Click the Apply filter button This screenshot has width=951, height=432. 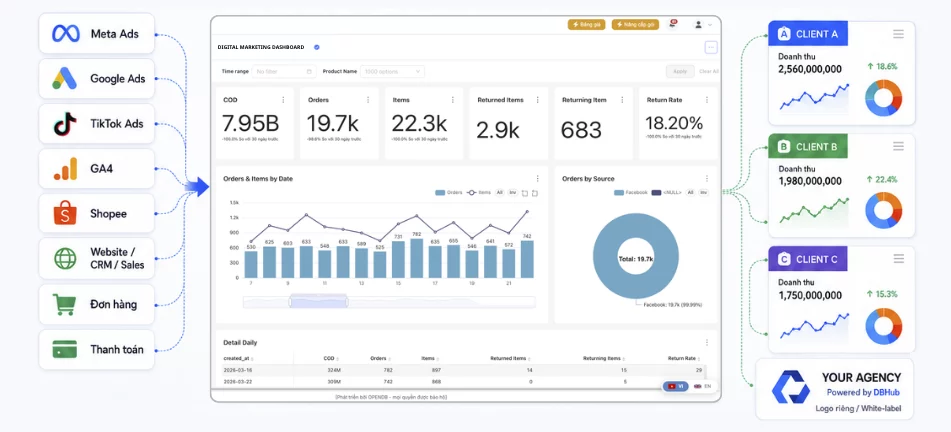pos(680,72)
